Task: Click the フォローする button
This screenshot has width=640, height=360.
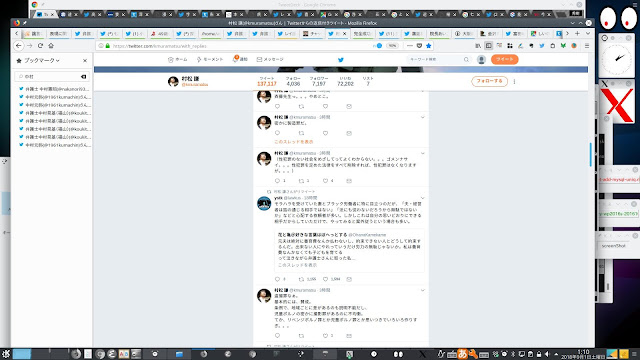Action: pos(489,81)
